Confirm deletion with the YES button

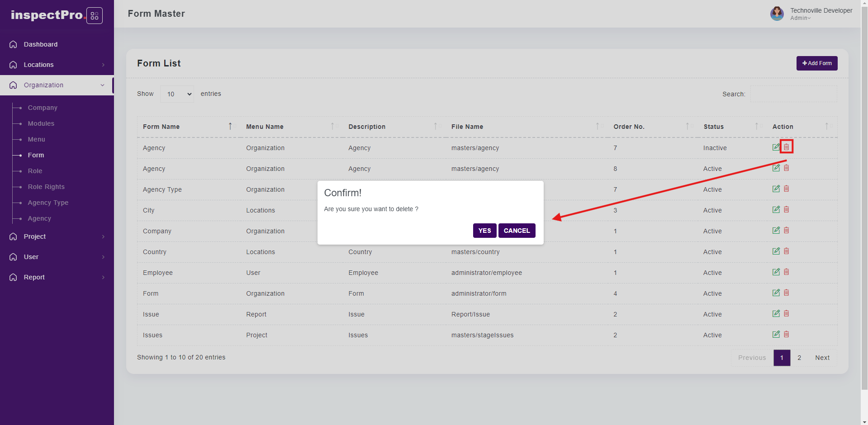pyautogui.click(x=484, y=231)
